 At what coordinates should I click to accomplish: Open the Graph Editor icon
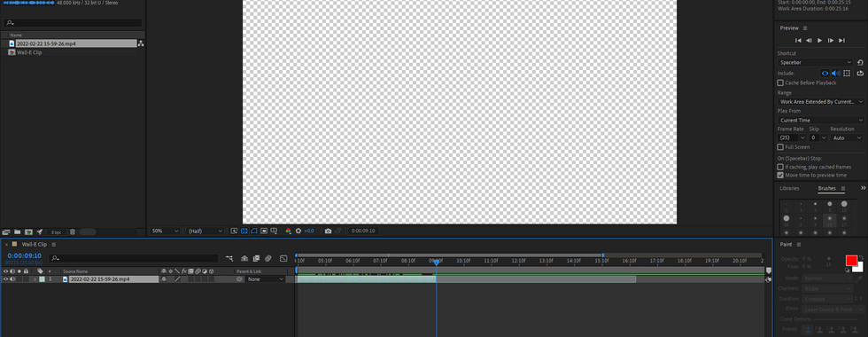[283, 258]
